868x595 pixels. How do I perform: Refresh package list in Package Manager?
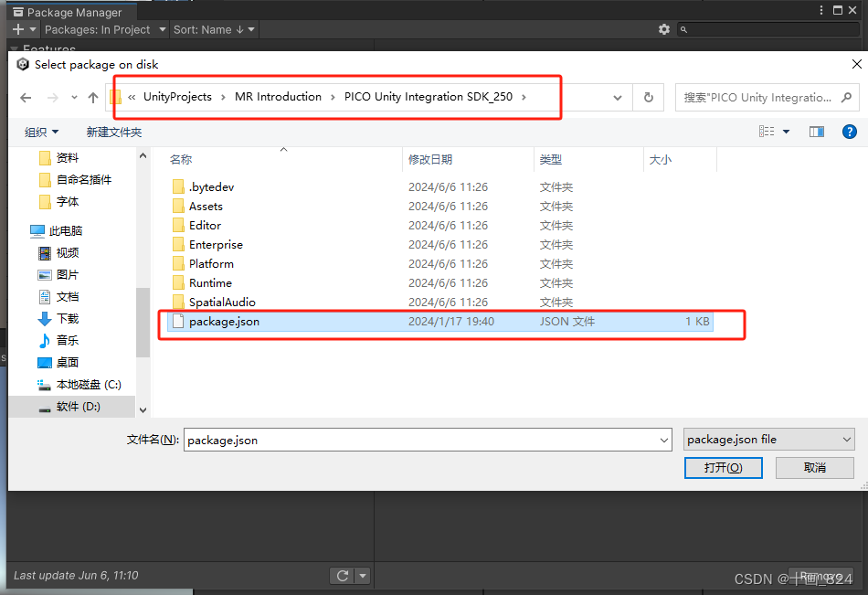pyautogui.click(x=343, y=576)
